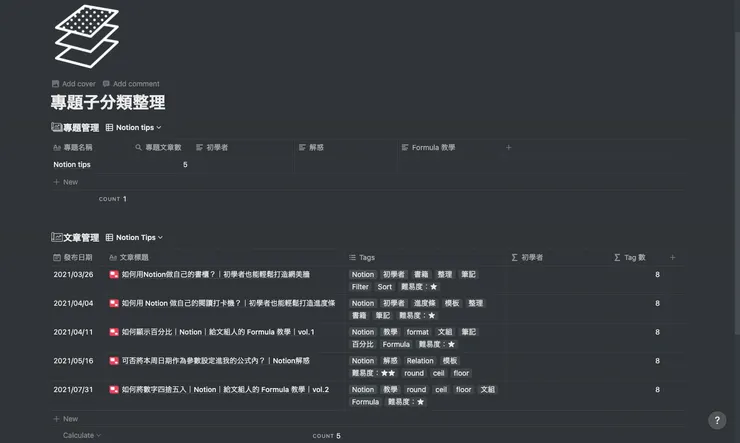The width and height of the screenshot is (740, 443).
Task: Click the date 2021/04/11
Action: coord(73,332)
